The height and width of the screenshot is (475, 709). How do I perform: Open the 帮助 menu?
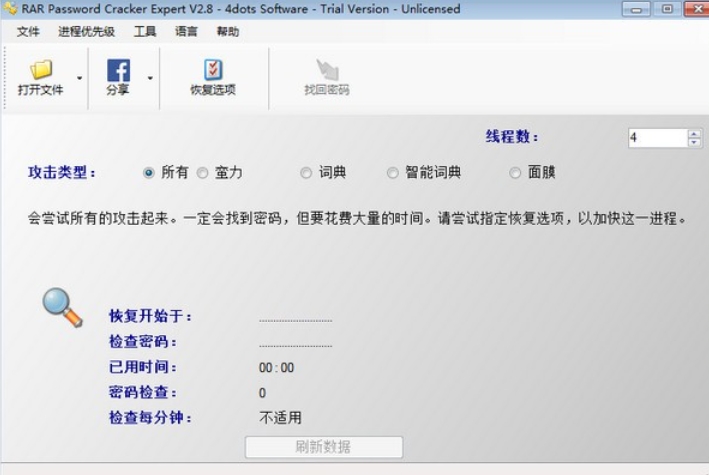tap(228, 32)
